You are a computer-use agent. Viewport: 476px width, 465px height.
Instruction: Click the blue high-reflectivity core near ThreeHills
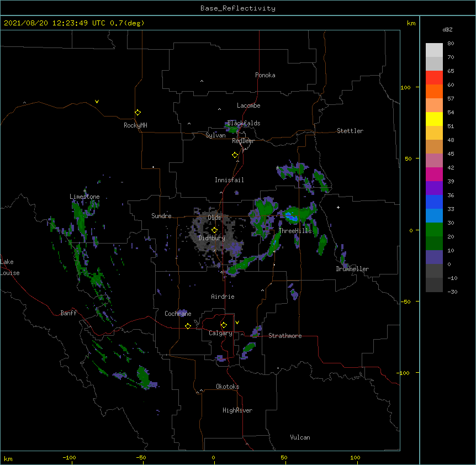pyautogui.click(x=292, y=216)
